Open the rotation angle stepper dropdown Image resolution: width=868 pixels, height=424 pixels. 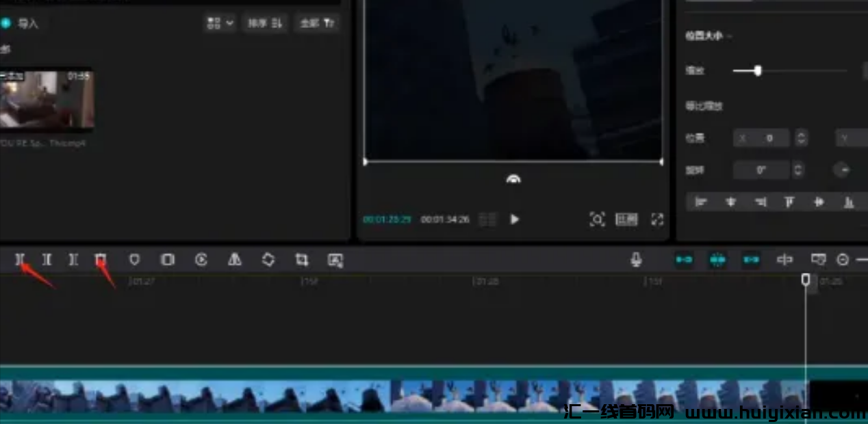coord(799,170)
